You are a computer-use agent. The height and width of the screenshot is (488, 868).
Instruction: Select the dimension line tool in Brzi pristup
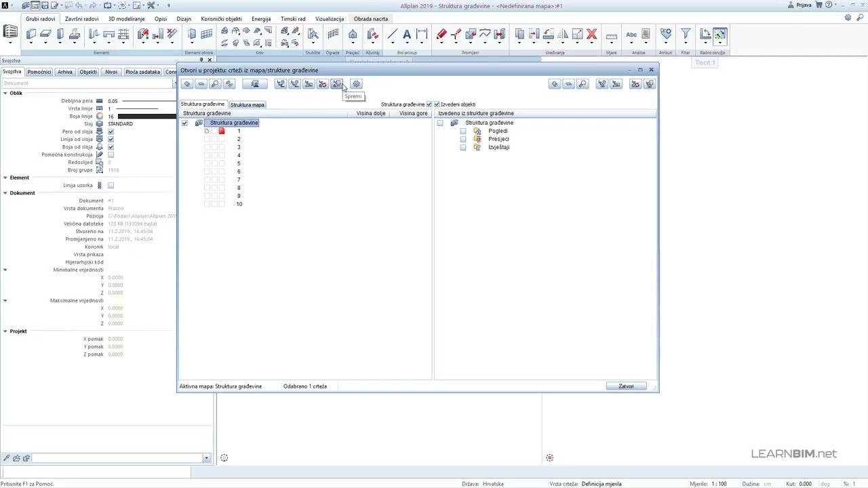tap(422, 34)
